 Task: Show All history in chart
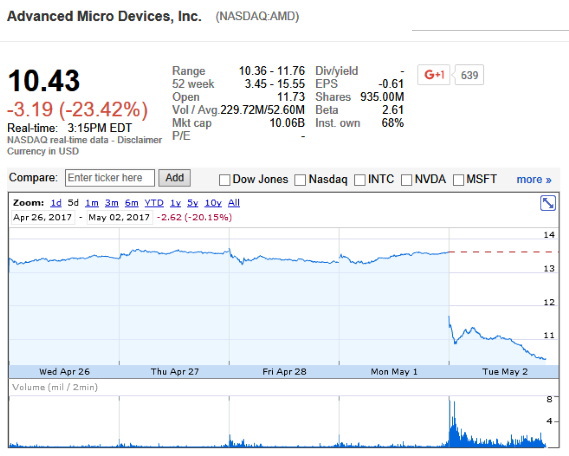pos(234,203)
